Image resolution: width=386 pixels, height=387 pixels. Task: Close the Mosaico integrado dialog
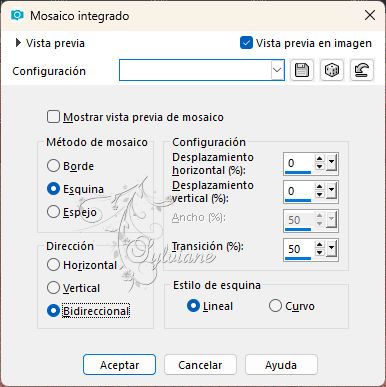pos(370,15)
